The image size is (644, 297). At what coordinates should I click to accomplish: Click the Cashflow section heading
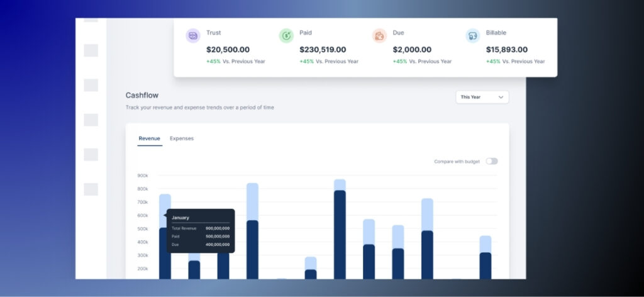[142, 95]
